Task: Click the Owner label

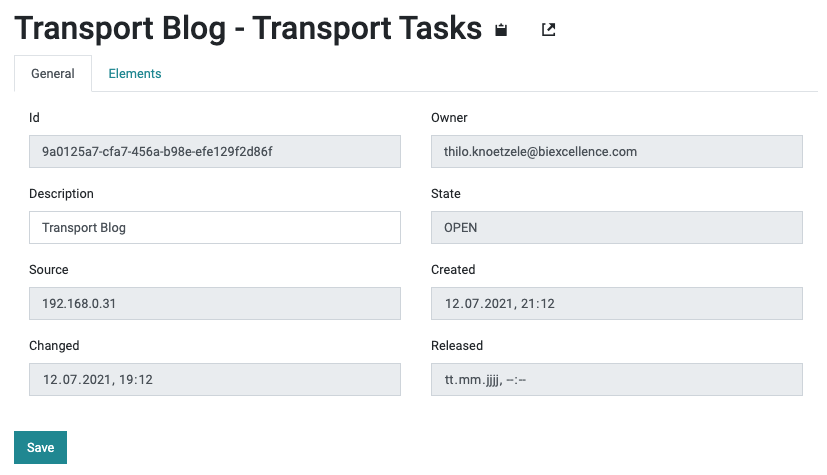Action: 449,118
